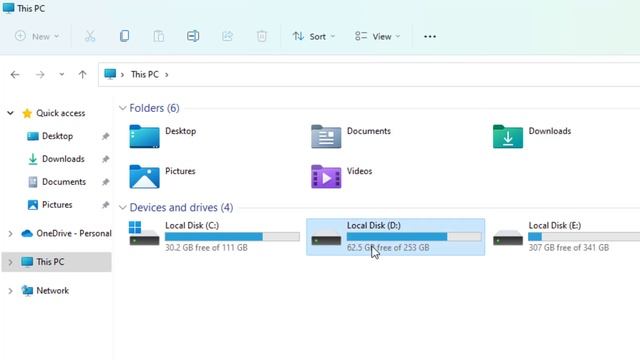Select the Local Disk (E:) drive icon
640x360 pixels.
click(x=508, y=238)
